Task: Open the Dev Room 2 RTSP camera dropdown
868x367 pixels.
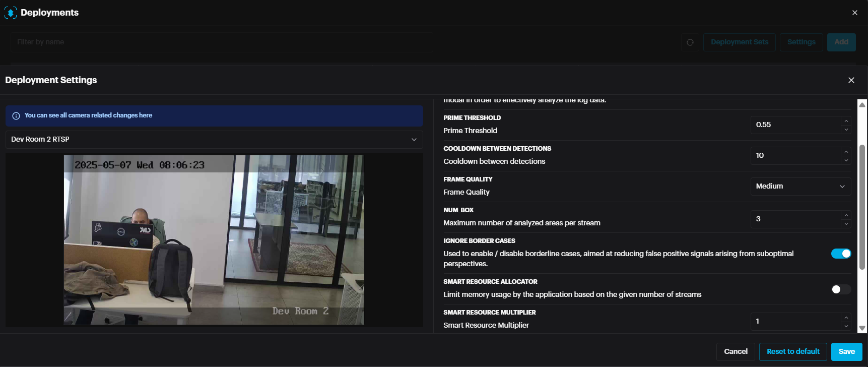Action: click(214, 140)
